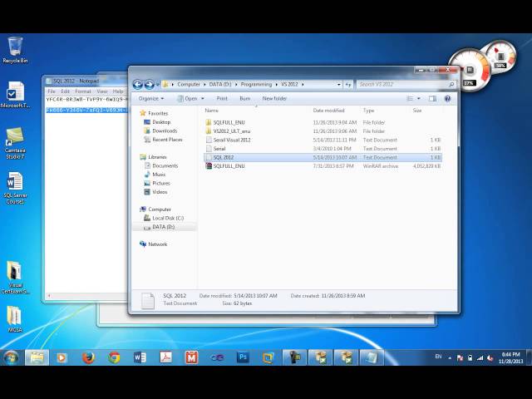Open Windows Media Player taskbar icon
This screenshot has width=532, height=399.
tap(62, 357)
